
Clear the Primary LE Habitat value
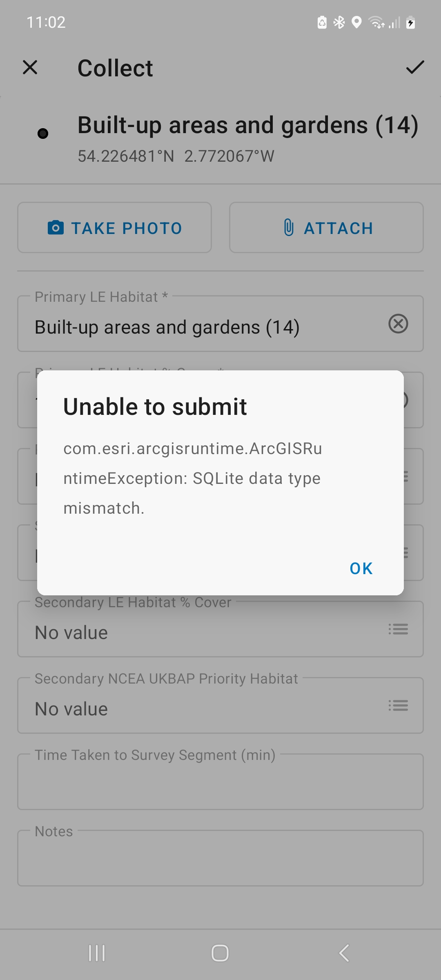[398, 324]
